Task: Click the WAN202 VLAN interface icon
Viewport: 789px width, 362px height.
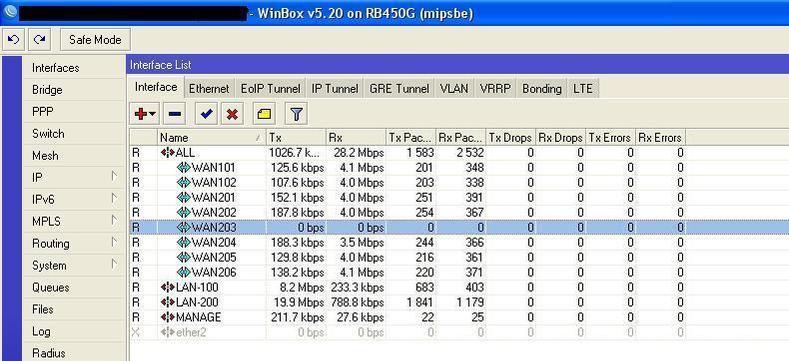Action: coord(184,212)
